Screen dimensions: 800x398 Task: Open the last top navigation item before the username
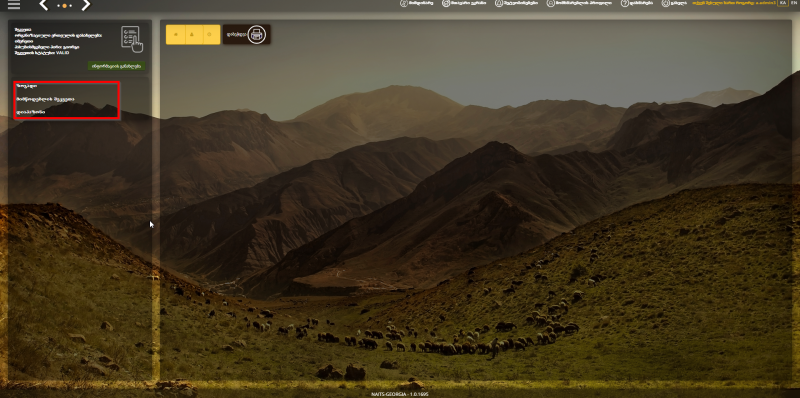click(673, 3)
